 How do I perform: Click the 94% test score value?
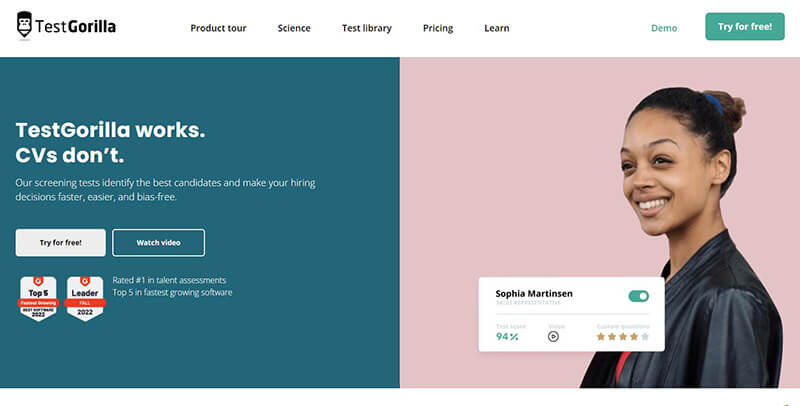point(507,337)
